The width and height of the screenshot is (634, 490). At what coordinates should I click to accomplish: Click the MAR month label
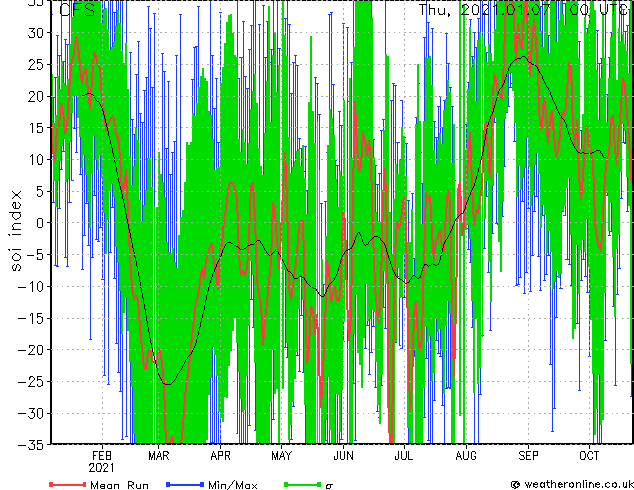point(158,456)
